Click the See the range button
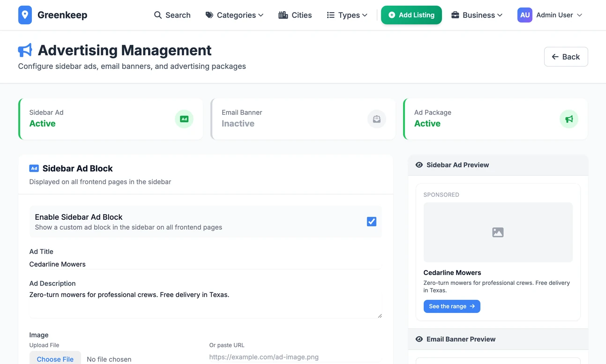The height and width of the screenshot is (364, 606). [x=452, y=306]
